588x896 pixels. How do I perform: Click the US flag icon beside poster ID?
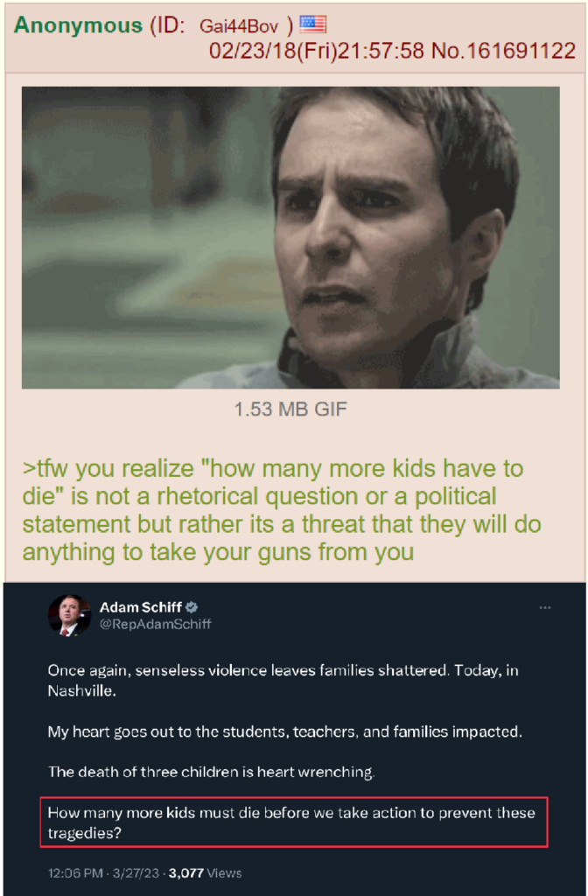[313, 24]
